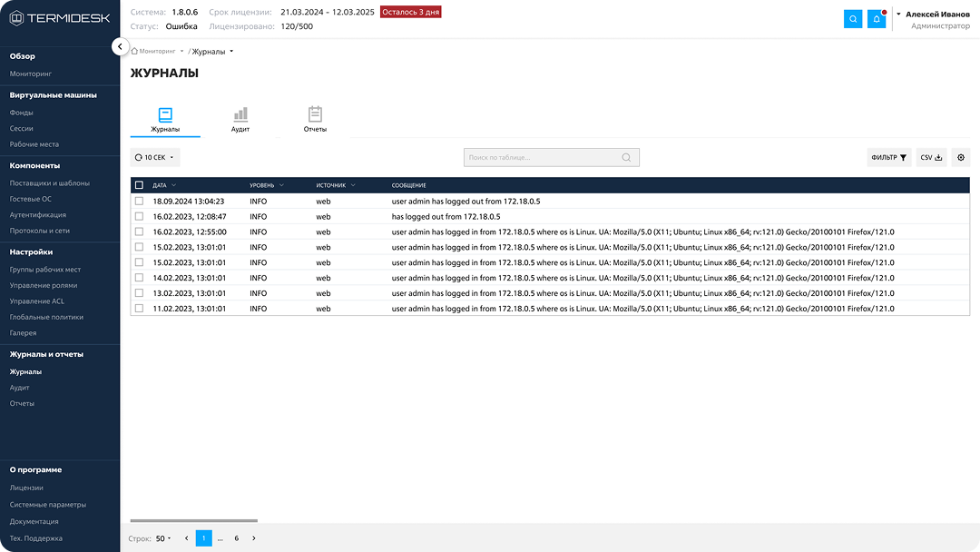Click the search magnifier icon in header
This screenshot has height=552, width=980.
pos(853,19)
